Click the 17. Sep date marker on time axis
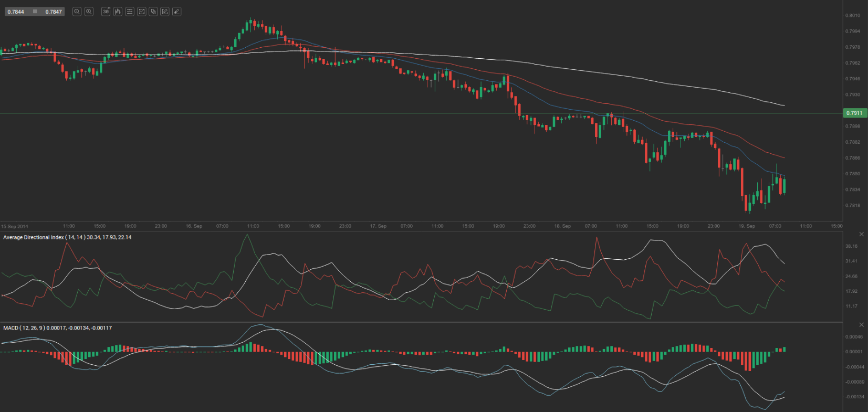Viewport: 868px width, 412px height. point(378,226)
